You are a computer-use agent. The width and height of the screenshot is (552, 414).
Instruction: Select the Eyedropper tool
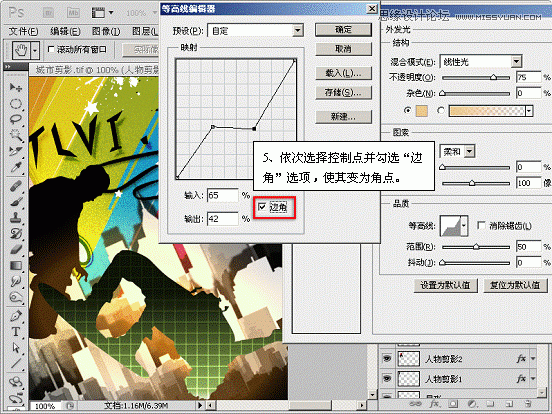tap(16, 167)
